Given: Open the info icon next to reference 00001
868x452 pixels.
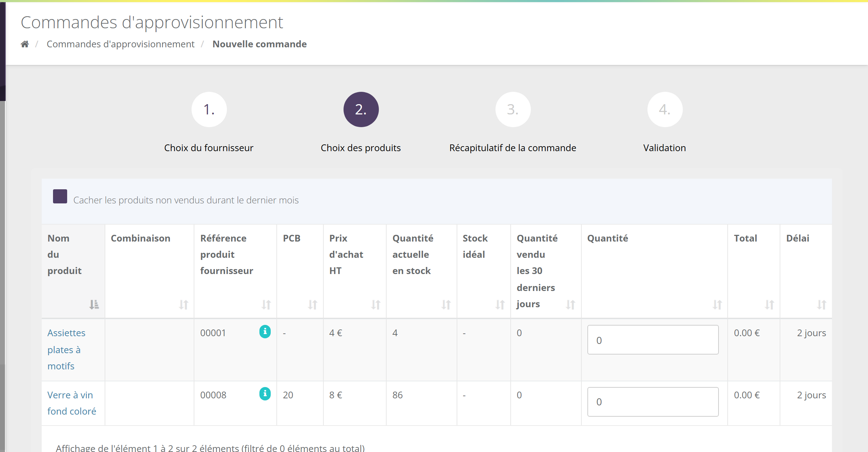Looking at the screenshot, I should point(265,332).
